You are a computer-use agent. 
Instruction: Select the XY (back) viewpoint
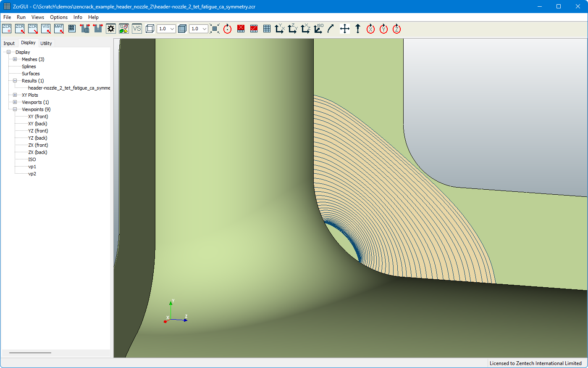point(38,124)
